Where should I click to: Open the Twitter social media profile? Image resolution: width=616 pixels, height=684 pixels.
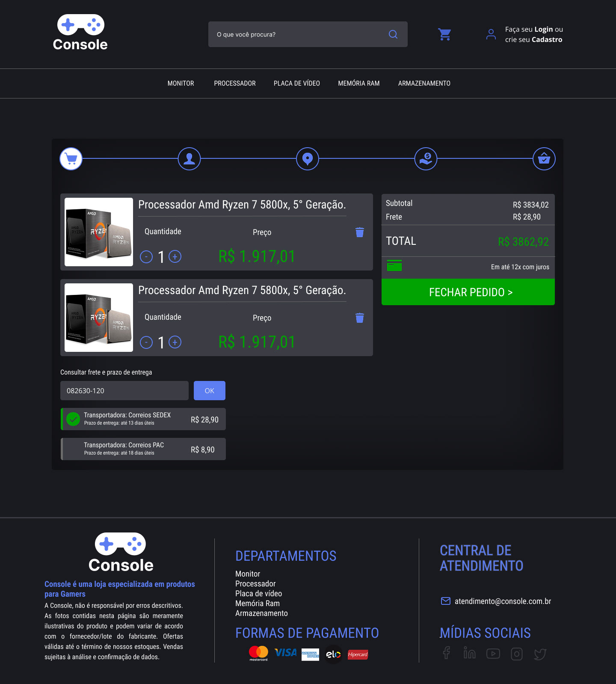(540, 654)
